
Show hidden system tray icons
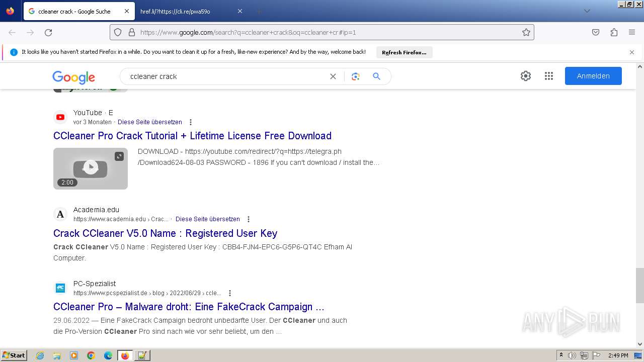pyautogui.click(x=561, y=355)
